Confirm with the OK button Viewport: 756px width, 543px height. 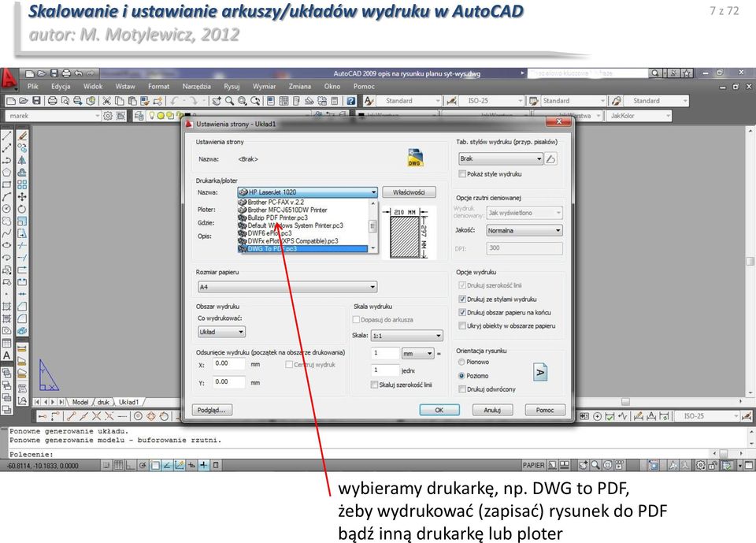[x=439, y=411]
